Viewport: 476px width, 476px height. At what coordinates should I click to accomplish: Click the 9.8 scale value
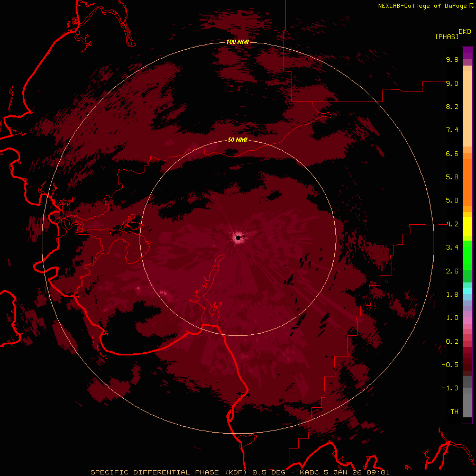click(452, 59)
